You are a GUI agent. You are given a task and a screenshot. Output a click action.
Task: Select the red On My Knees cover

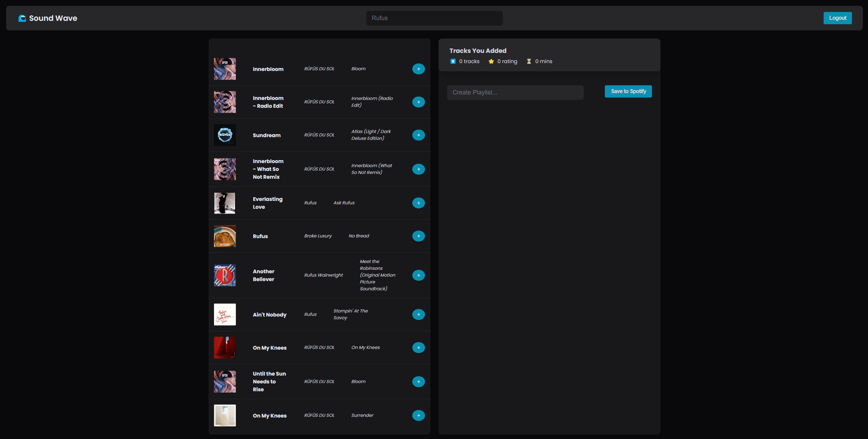pyautogui.click(x=225, y=348)
